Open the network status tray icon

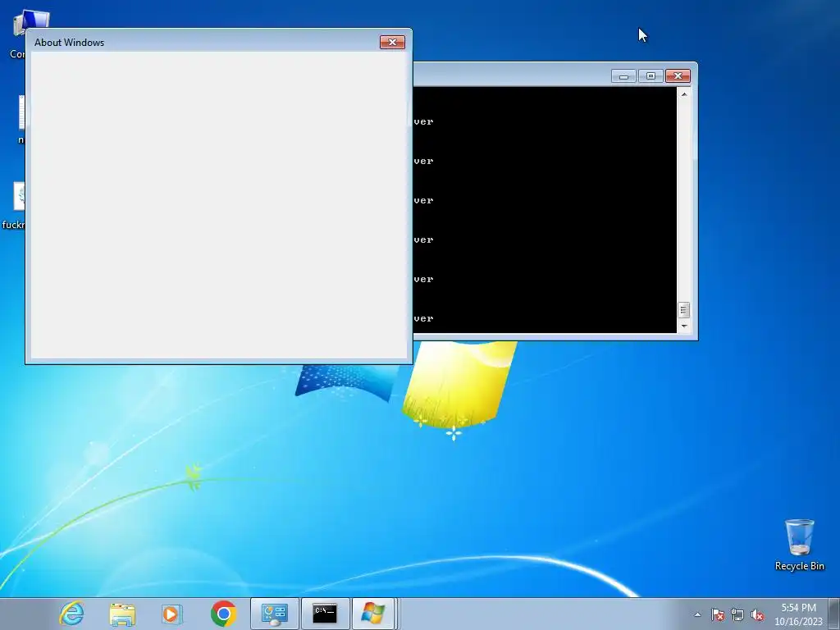[x=737, y=614]
